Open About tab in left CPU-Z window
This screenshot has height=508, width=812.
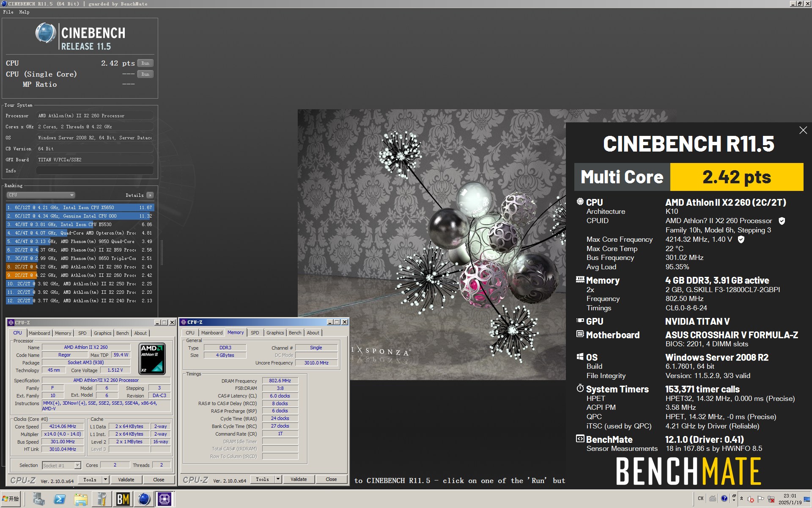pos(140,333)
